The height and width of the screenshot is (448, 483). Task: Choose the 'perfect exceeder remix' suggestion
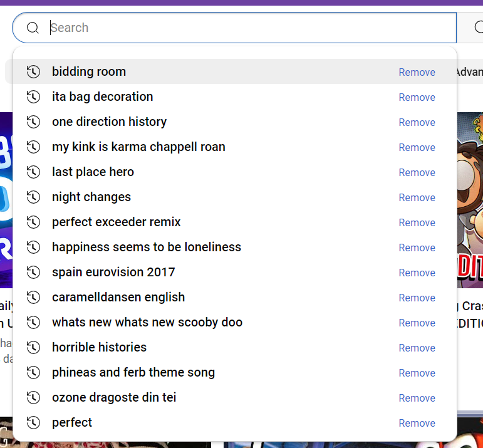click(x=235, y=222)
